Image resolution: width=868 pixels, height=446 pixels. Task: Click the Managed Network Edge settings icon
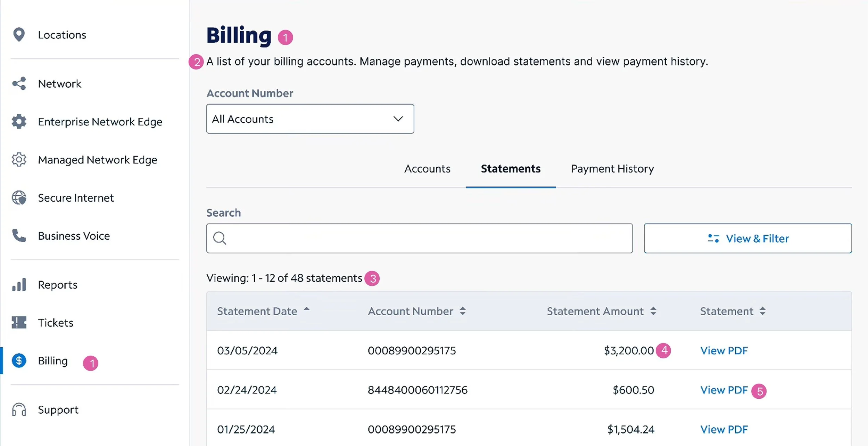[18, 159]
